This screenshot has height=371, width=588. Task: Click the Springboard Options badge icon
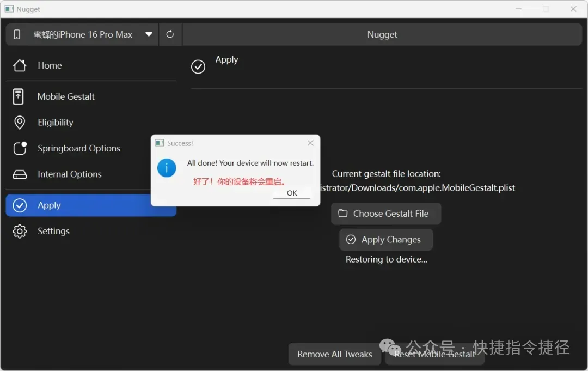[20, 148]
